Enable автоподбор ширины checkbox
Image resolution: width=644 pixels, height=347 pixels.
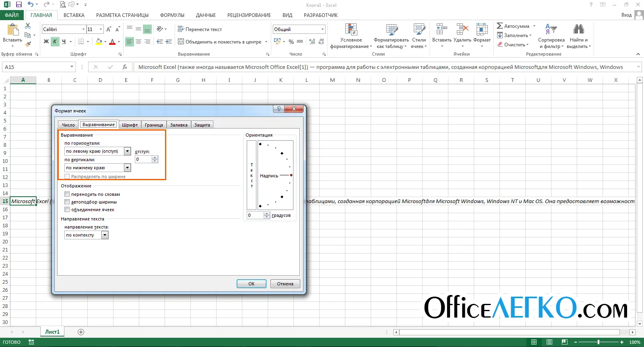click(67, 202)
